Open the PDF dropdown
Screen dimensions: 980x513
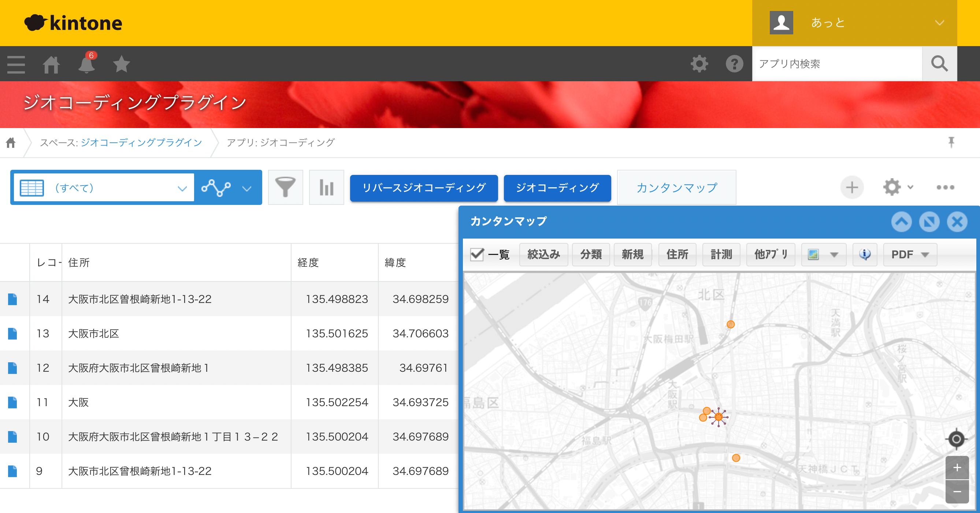pos(910,255)
